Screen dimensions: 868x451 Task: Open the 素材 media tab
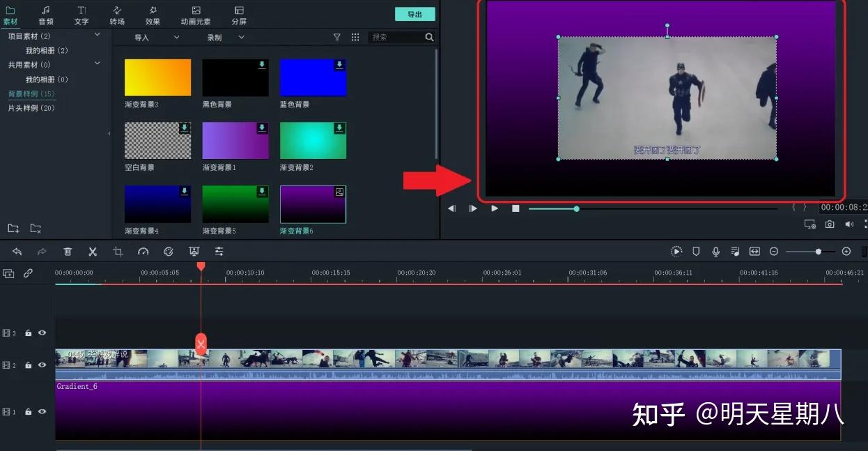[x=10, y=15]
